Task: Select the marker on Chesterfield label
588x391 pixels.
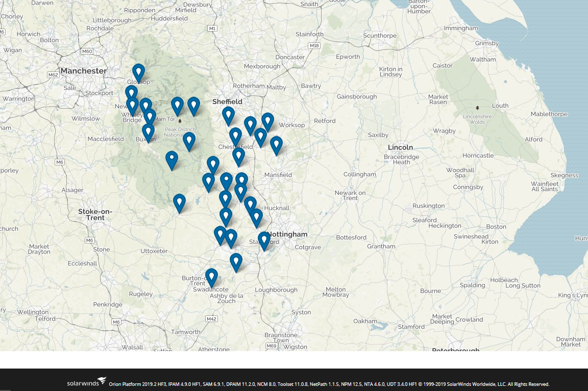Action: coord(235,136)
